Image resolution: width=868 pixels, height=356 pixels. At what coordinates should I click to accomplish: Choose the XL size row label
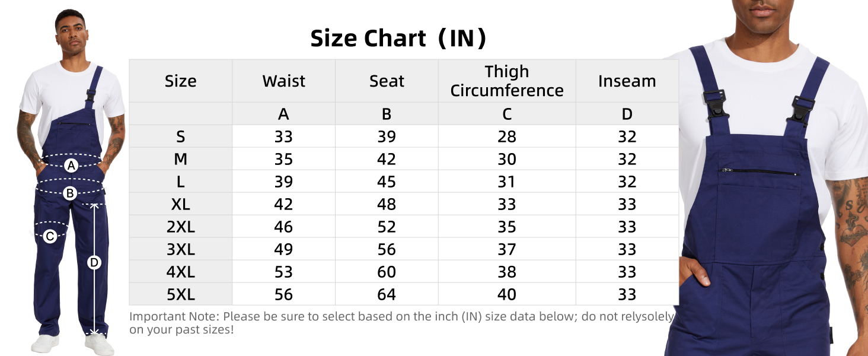pyautogui.click(x=180, y=204)
